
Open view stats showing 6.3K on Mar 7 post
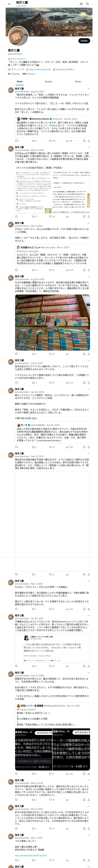pos(69,270)
